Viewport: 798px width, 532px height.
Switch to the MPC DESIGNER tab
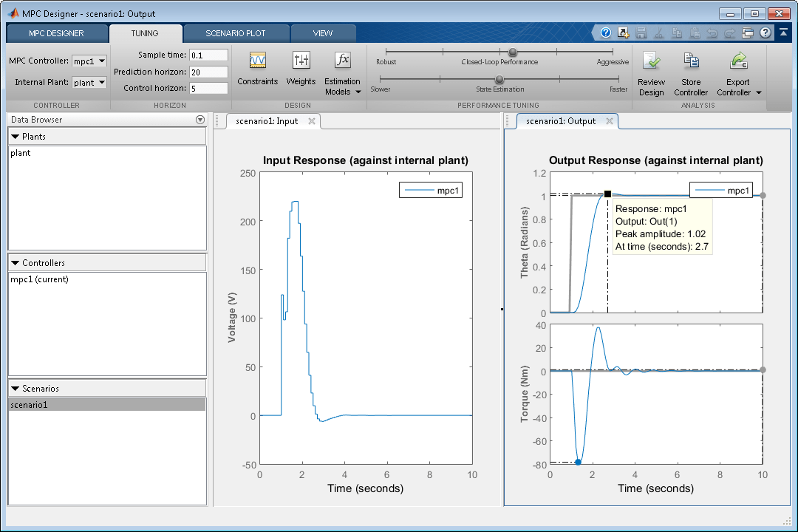click(x=56, y=33)
